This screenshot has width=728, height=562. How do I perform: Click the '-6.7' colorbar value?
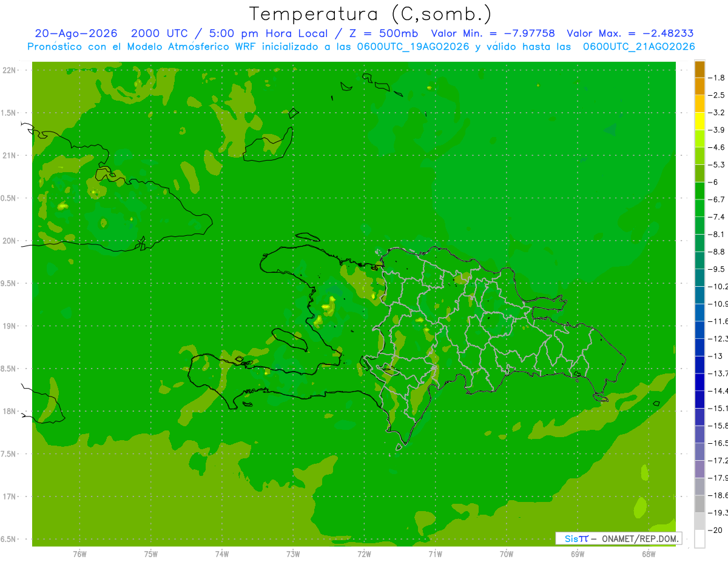tap(716, 199)
